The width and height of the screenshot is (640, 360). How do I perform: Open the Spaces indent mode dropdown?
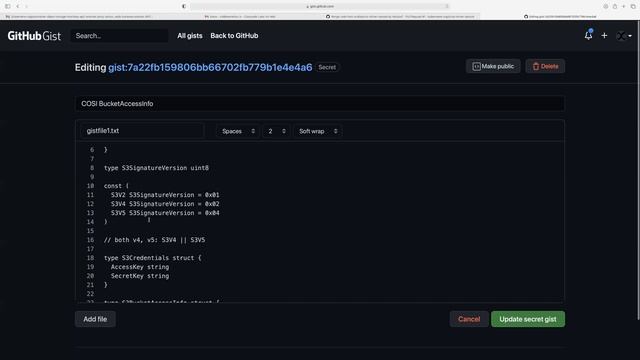click(x=238, y=131)
